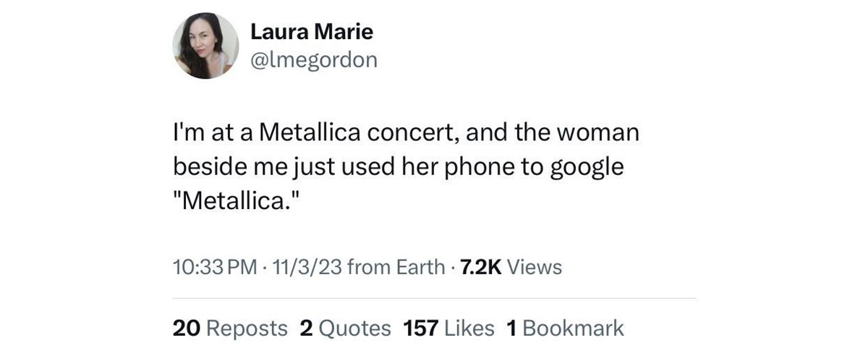The height and width of the screenshot is (356, 868).
Task: Click the quoted "Metallica." on the last line
Action: pyautogui.click(x=235, y=200)
